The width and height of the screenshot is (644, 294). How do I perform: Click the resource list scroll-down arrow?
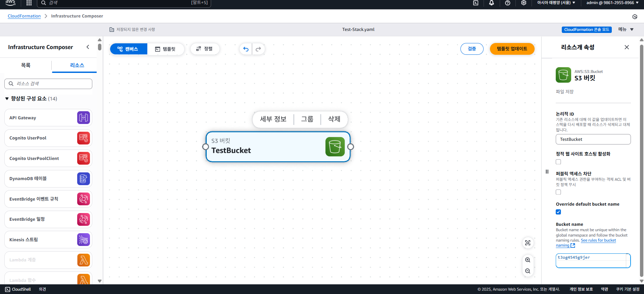(100, 281)
